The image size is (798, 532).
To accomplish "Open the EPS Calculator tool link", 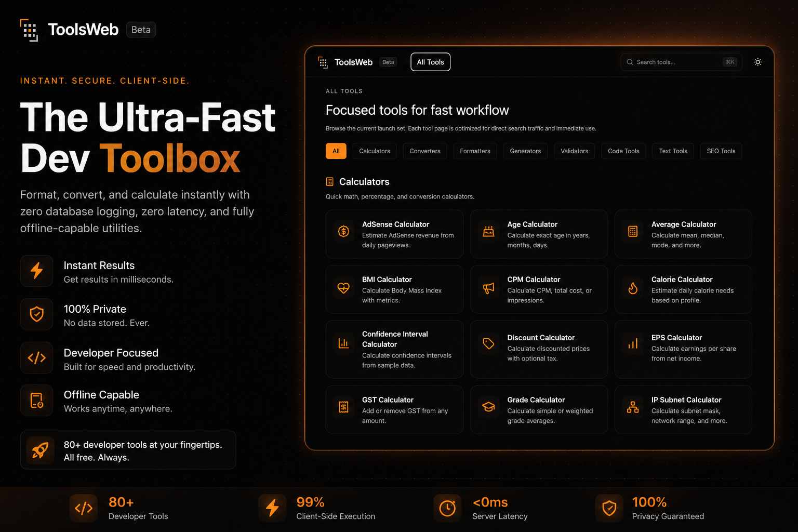I will click(x=684, y=349).
